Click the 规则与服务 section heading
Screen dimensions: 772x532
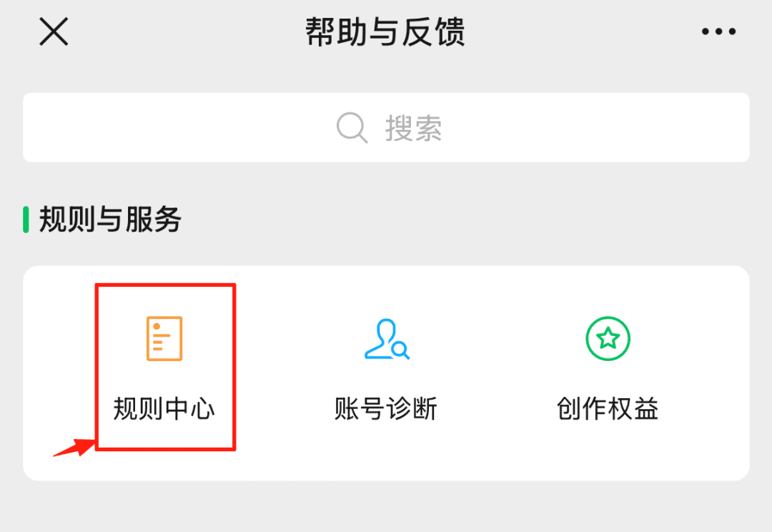tap(110, 220)
